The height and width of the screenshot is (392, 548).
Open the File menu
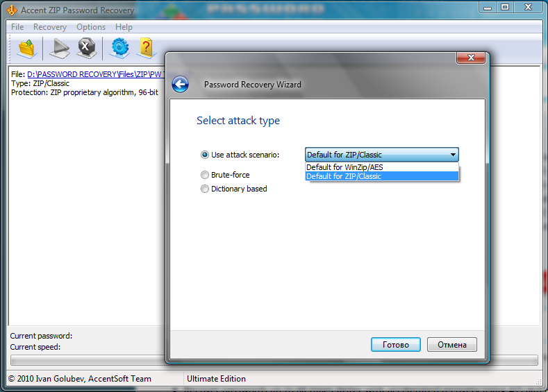click(x=17, y=27)
